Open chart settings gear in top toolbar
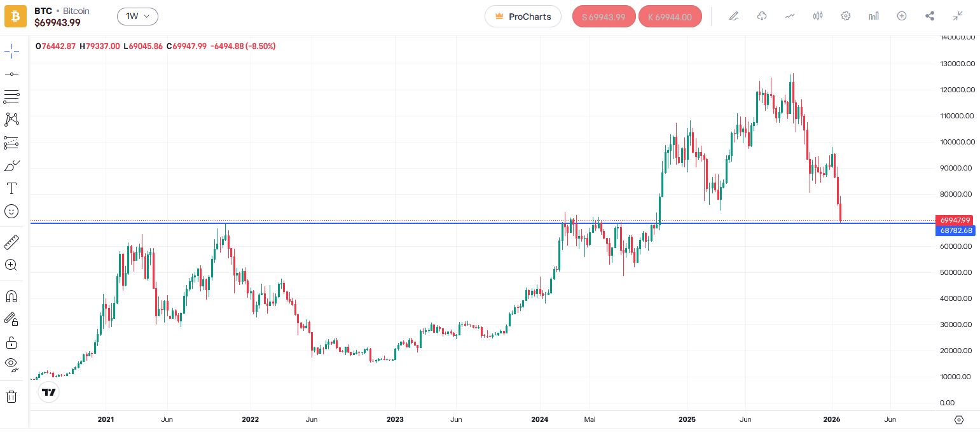Image resolution: width=980 pixels, height=432 pixels. coord(846,17)
